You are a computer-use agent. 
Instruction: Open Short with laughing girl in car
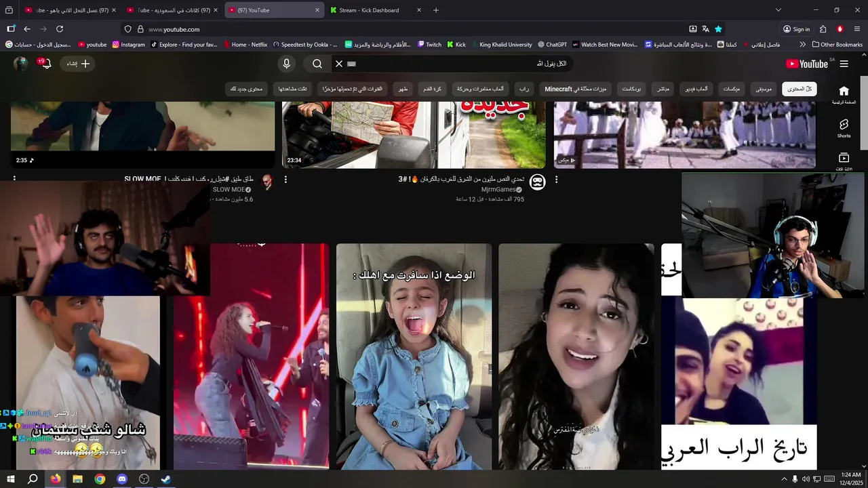414,357
